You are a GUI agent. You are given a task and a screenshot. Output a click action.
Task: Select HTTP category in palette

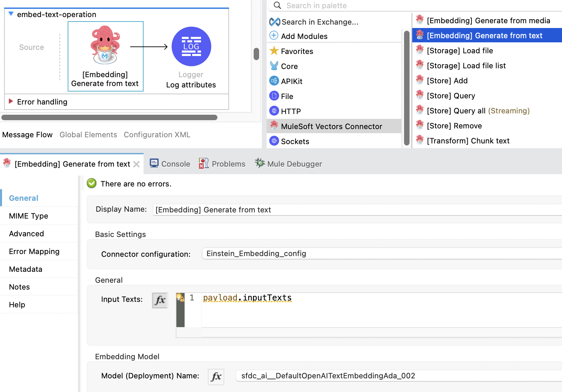click(x=291, y=111)
